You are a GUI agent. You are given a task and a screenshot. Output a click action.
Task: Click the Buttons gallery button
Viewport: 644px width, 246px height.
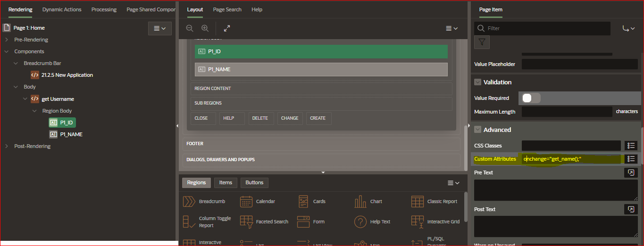(254, 182)
